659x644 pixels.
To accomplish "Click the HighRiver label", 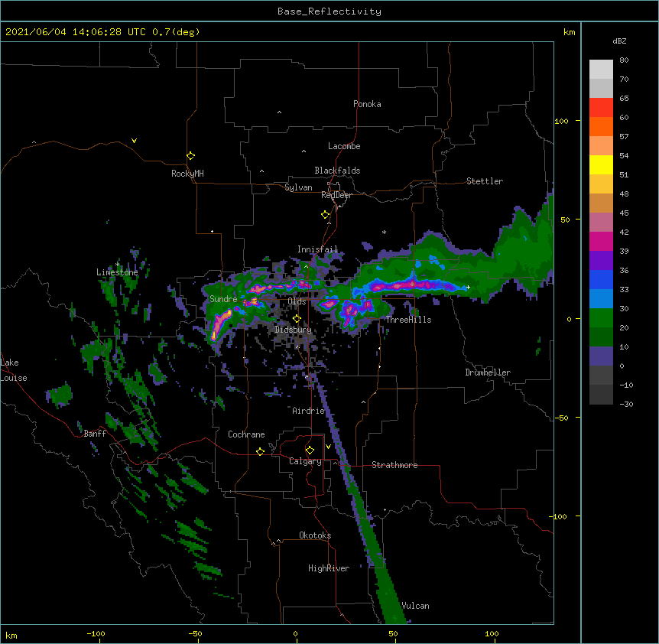I will tap(329, 568).
